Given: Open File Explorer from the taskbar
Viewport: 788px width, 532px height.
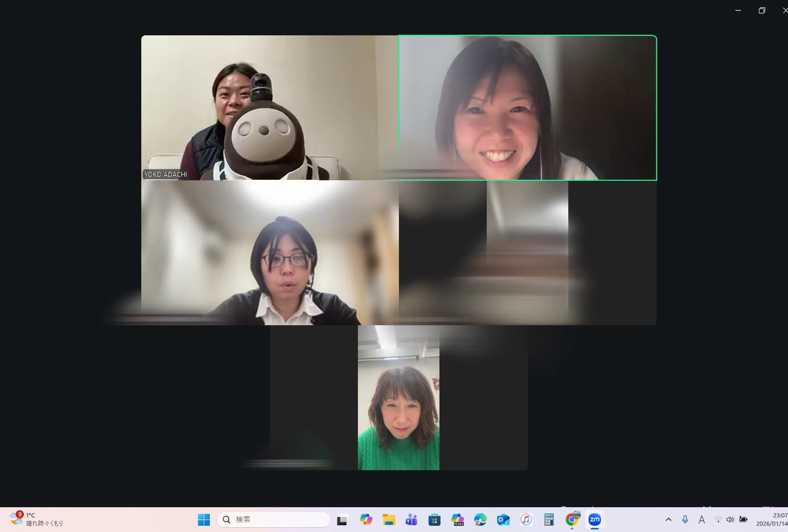Looking at the screenshot, I should tap(389, 520).
